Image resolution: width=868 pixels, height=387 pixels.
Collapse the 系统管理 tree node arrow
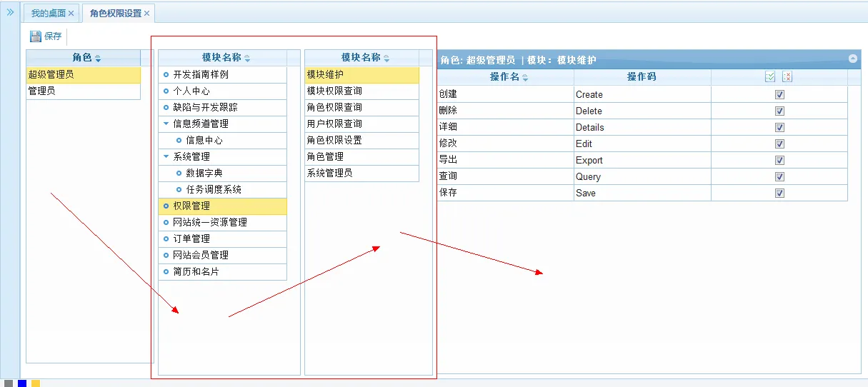click(166, 156)
